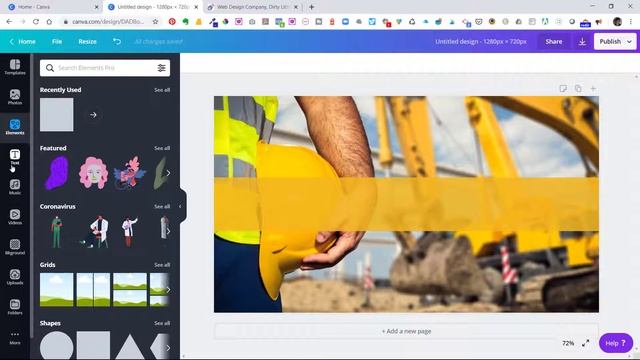The width and height of the screenshot is (640, 360).
Task: See all Coronavirus elements
Action: pos(162,207)
